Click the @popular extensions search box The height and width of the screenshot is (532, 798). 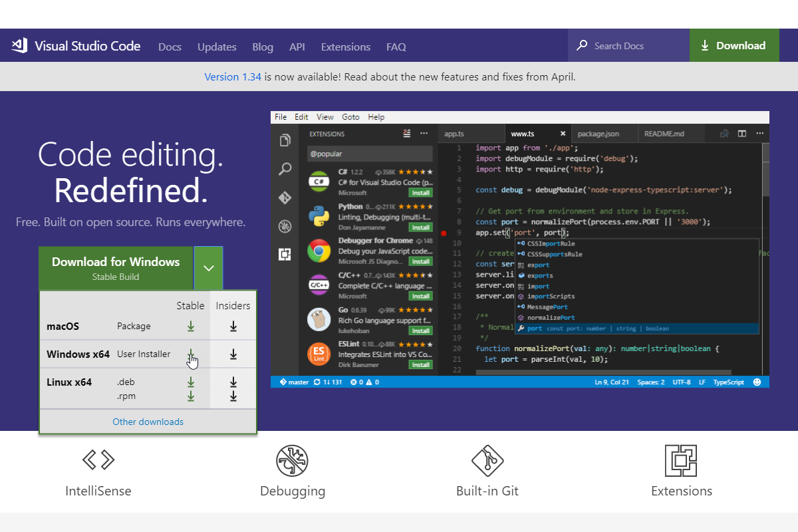tap(368, 154)
